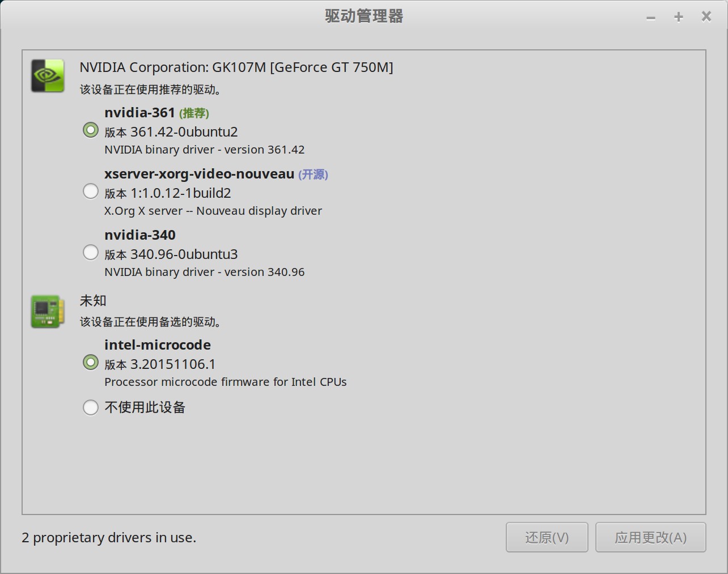This screenshot has height=574, width=728.
Task: Select the nvidia-340 driver radio button
Action: pyautogui.click(x=91, y=253)
